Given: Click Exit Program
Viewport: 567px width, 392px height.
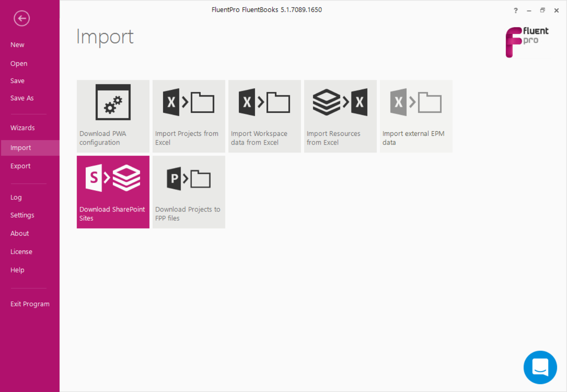Looking at the screenshot, I should click(x=30, y=304).
